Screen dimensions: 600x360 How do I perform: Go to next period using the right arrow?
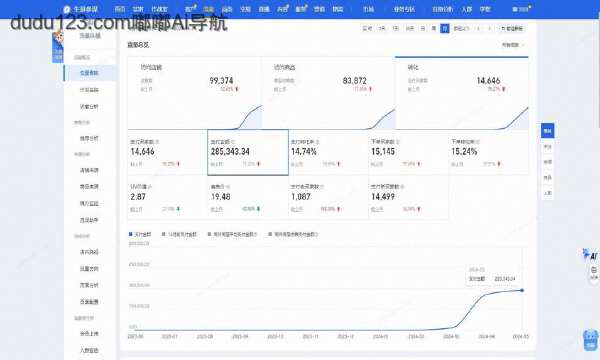[x=489, y=29]
